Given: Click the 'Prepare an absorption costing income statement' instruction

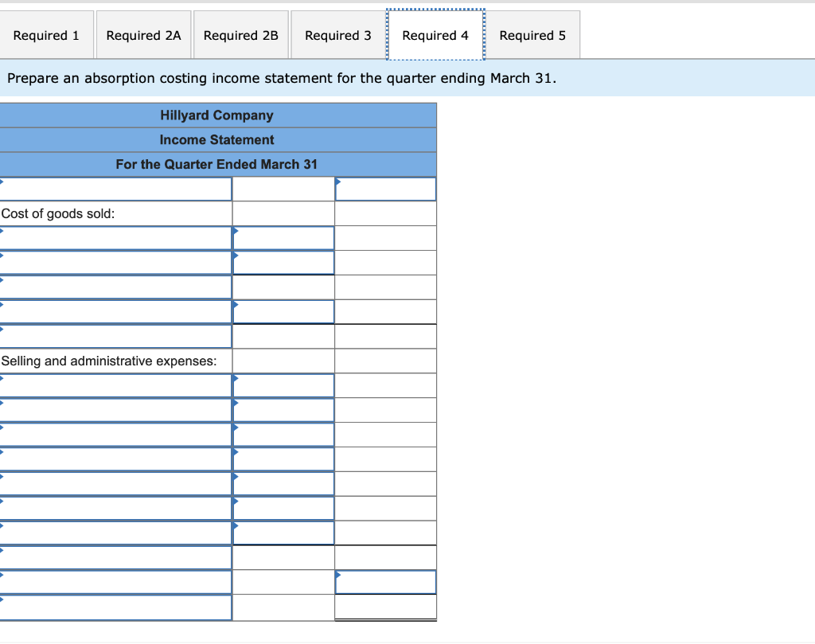Looking at the screenshot, I should (281, 78).
